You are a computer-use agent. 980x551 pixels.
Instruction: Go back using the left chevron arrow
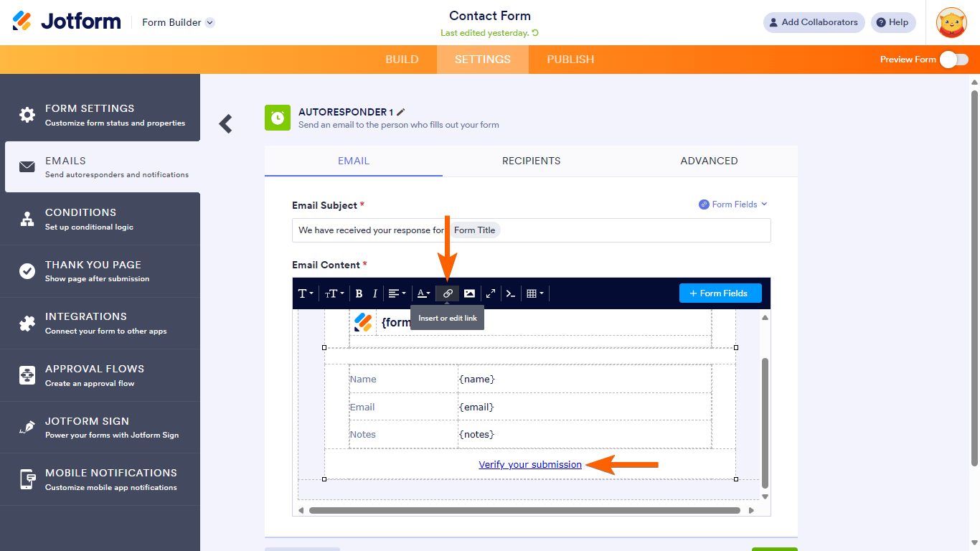click(x=226, y=123)
